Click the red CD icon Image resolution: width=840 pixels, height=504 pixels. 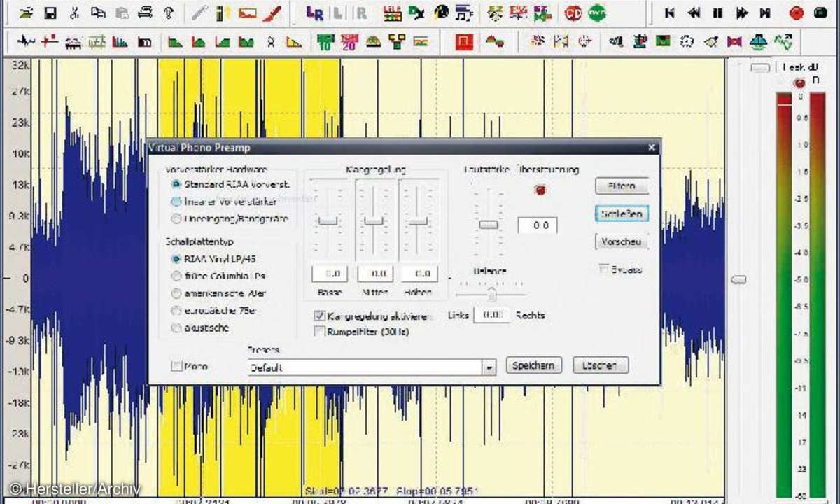coord(573,13)
